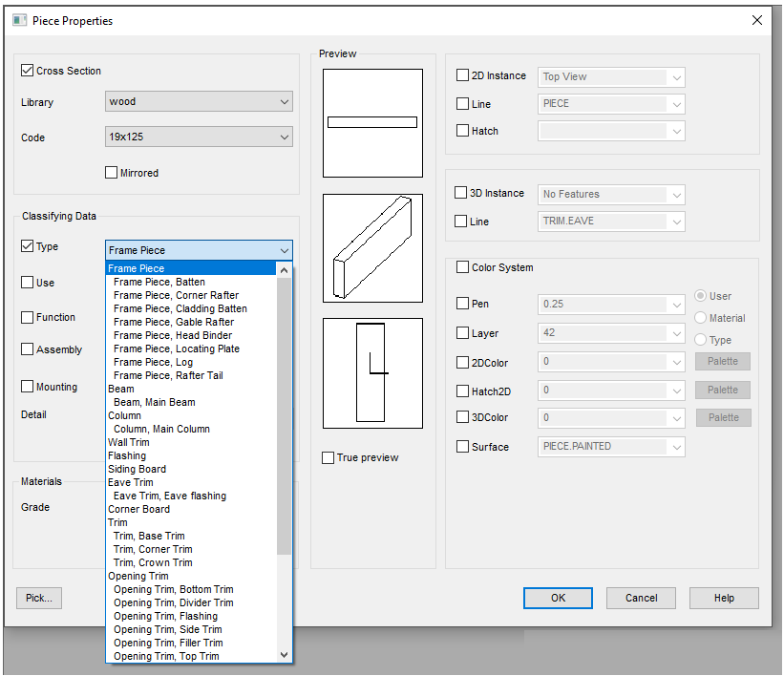Enable the True preview checkbox

point(328,458)
